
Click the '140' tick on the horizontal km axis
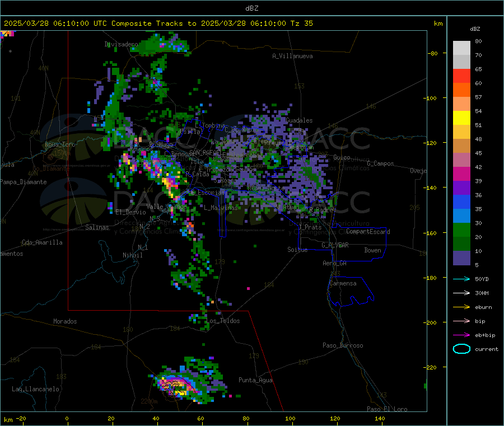point(380,418)
